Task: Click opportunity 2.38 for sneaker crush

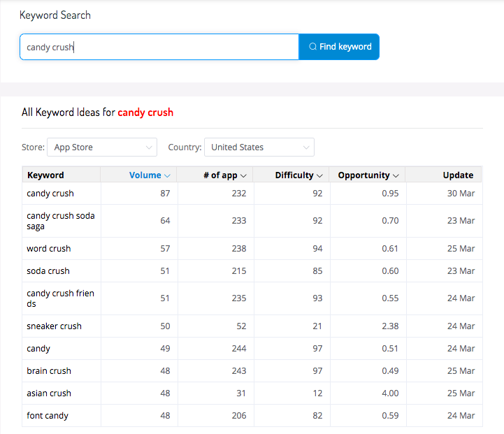Action: tap(390, 326)
